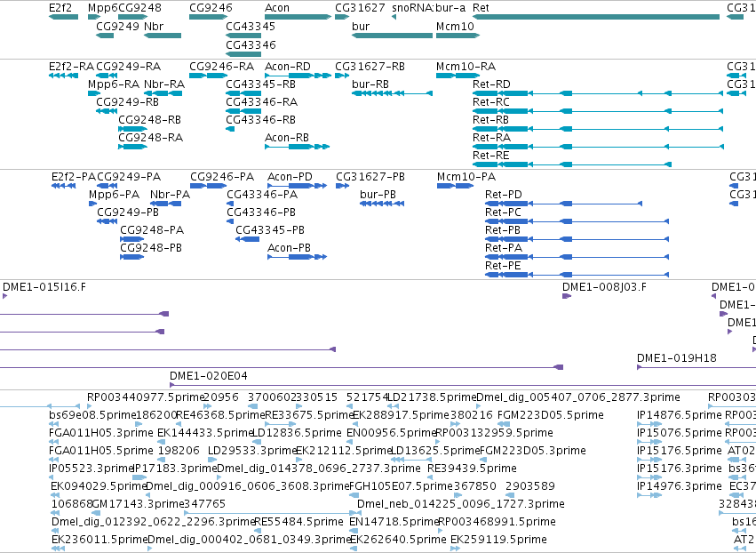Click the Acon gene label
The height and width of the screenshot is (553, 756).
(277, 8)
